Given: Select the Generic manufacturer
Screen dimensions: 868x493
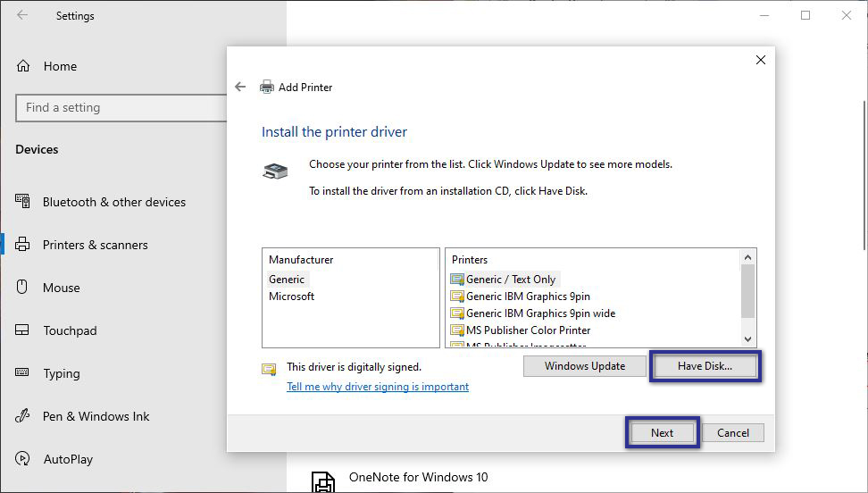Looking at the screenshot, I should 286,280.
